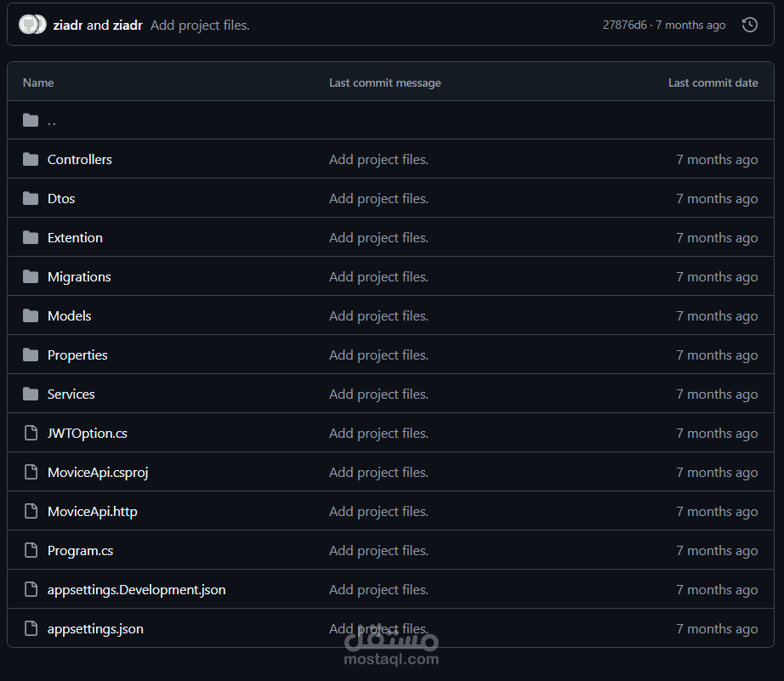Click Program.cs row commit message
Screen dimensions: 784x681
[378, 551]
